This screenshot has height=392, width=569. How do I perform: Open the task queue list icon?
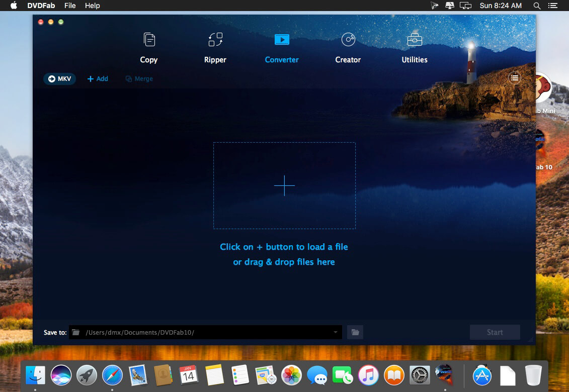click(514, 78)
